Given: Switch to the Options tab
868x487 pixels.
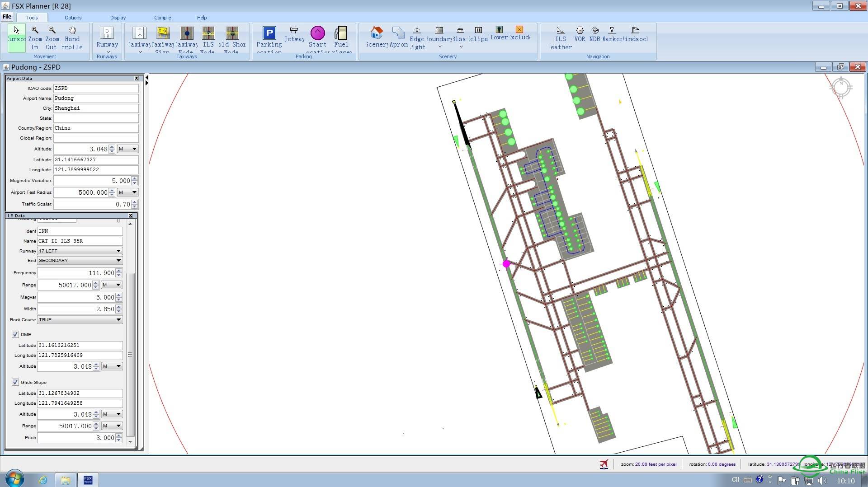Looking at the screenshot, I should (73, 18).
